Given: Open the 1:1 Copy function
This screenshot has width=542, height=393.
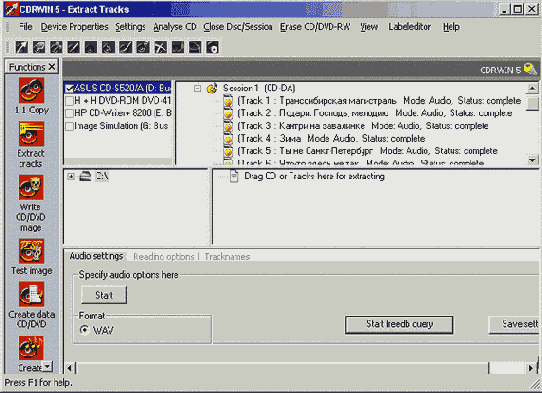Looking at the screenshot, I should [x=31, y=91].
